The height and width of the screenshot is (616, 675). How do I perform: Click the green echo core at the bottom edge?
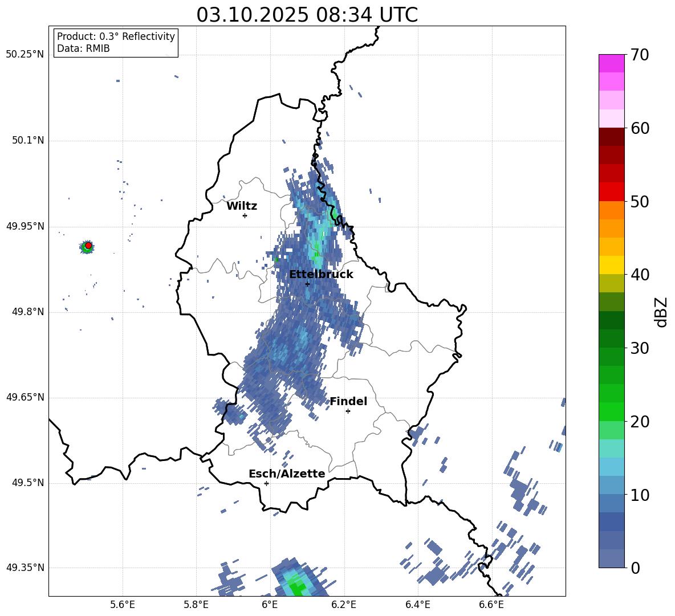[297, 588]
